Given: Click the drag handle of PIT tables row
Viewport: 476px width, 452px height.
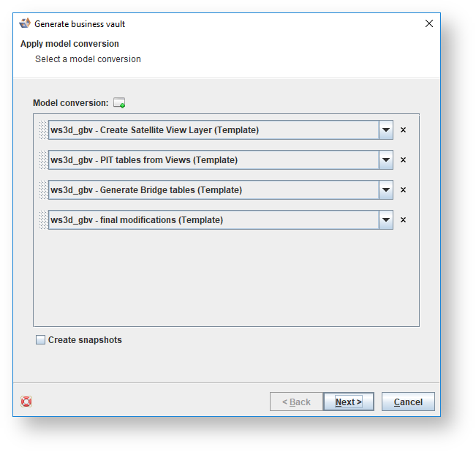Looking at the screenshot, I should point(42,160).
